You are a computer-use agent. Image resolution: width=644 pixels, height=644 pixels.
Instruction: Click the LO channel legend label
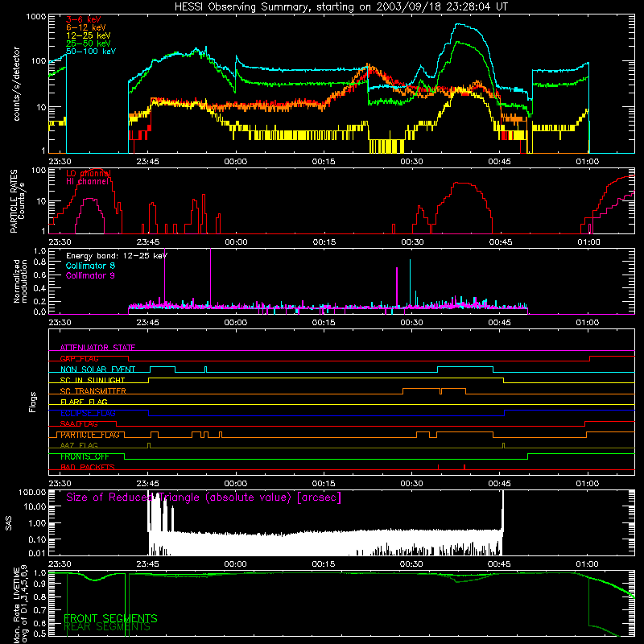click(89, 173)
